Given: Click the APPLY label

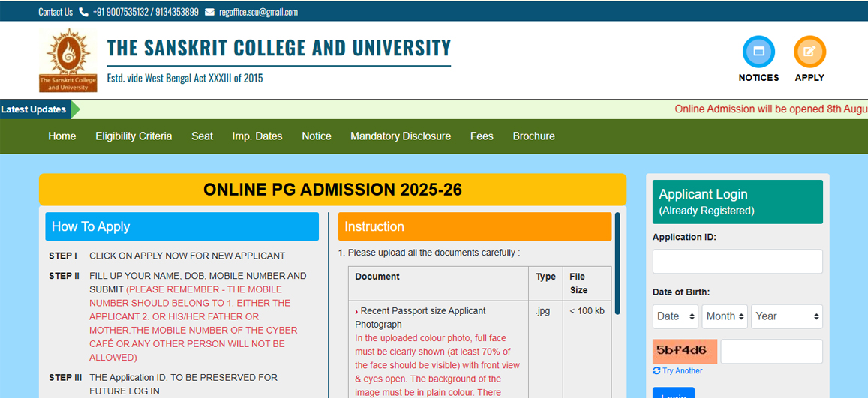Looking at the screenshot, I should coord(809,78).
